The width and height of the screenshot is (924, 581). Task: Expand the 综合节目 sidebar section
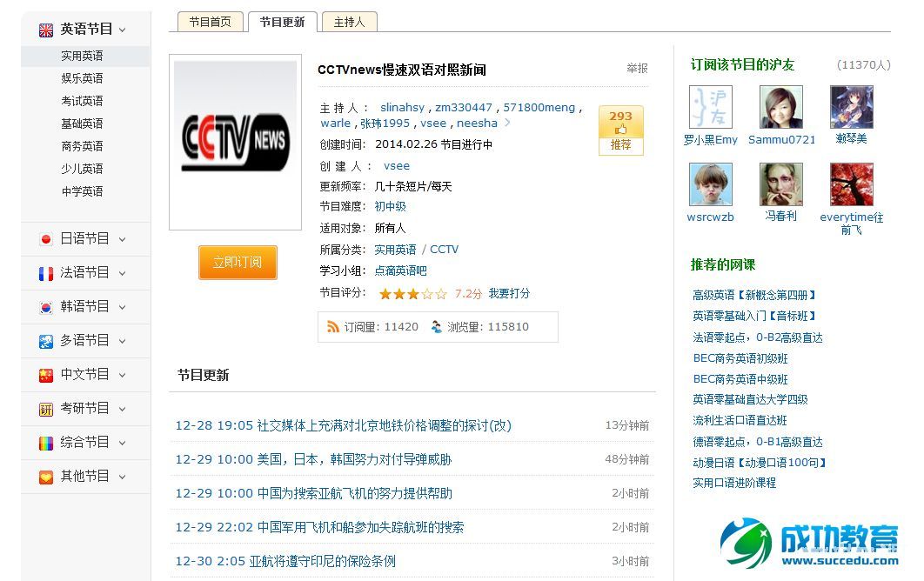pyautogui.click(x=122, y=443)
